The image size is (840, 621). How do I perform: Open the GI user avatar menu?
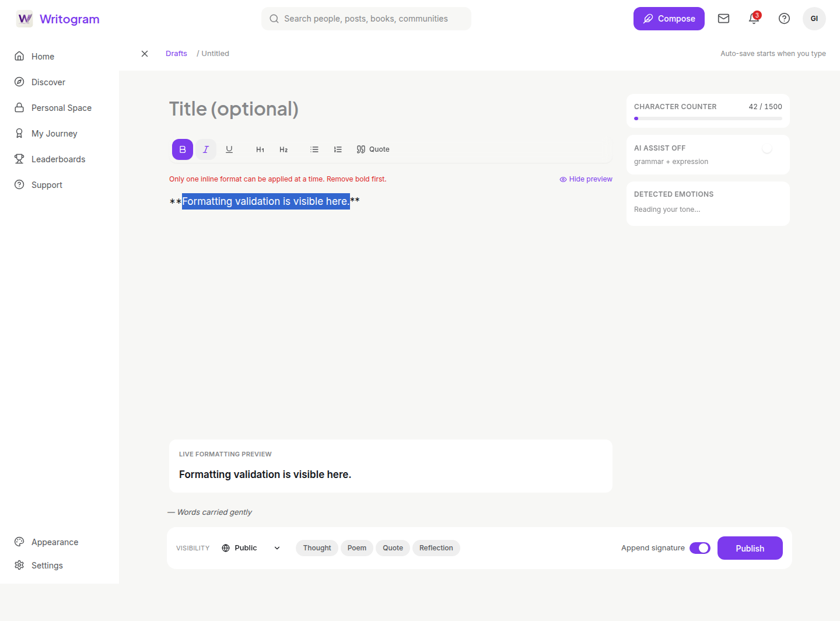tap(814, 19)
